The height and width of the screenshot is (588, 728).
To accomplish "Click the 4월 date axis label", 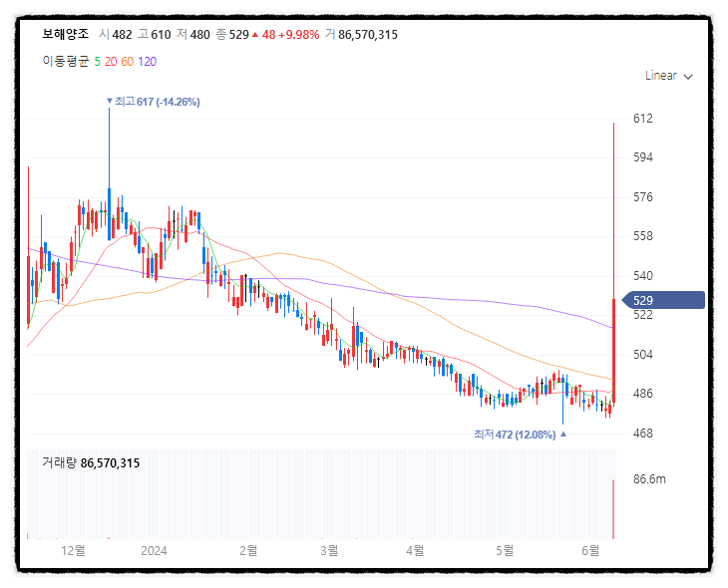I will click(x=415, y=550).
